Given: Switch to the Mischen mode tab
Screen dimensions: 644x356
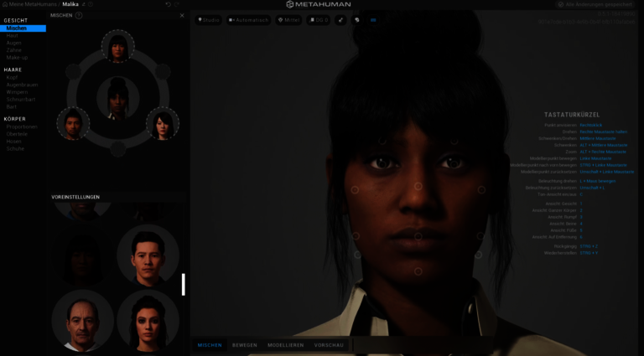Looking at the screenshot, I should pyautogui.click(x=210, y=345).
